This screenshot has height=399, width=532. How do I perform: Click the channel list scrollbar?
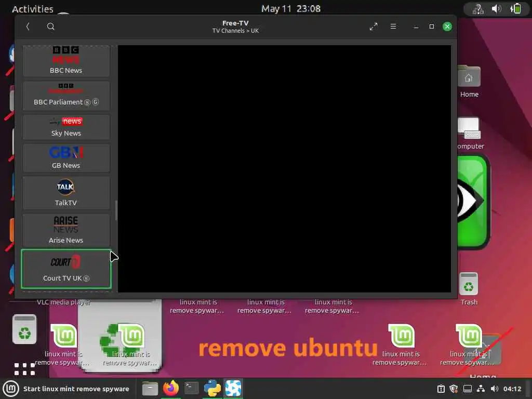116,210
